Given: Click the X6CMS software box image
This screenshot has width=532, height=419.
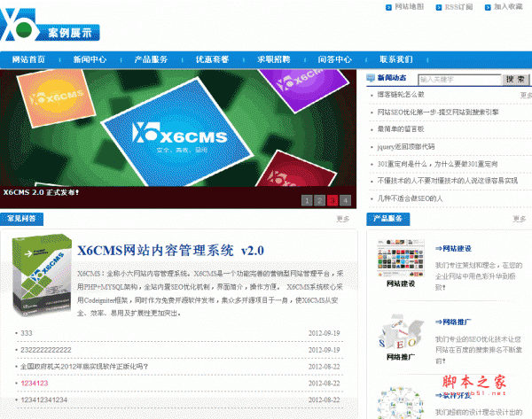Looking at the screenshot, I should (42, 275).
